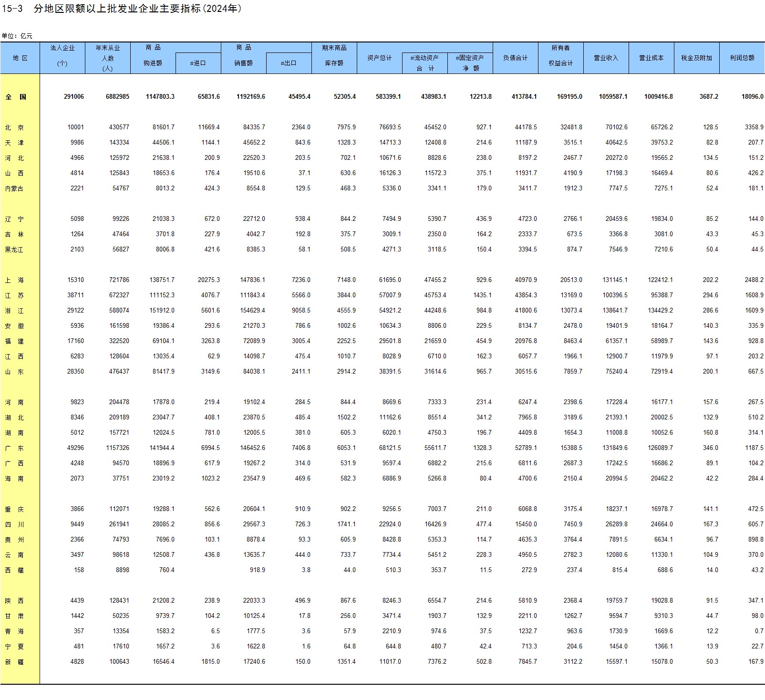Click the #出口 sub-column header
Viewport: 765px width, 700px height.
coord(289,63)
